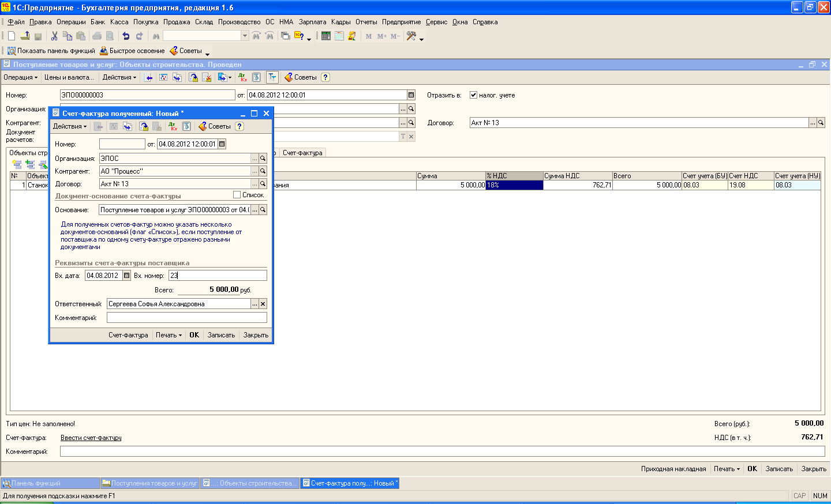Click magnifier icon next to АО "Процесс" field
The image size is (831, 504).
(263, 171)
